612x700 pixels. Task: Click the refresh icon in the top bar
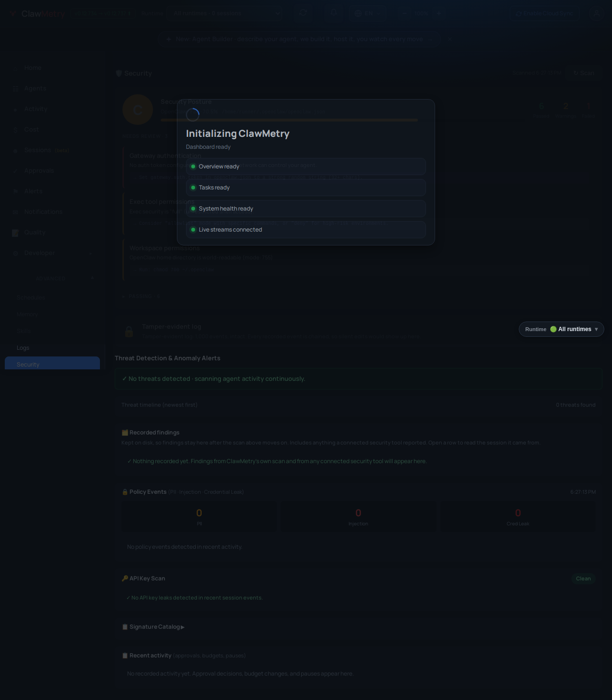(303, 13)
